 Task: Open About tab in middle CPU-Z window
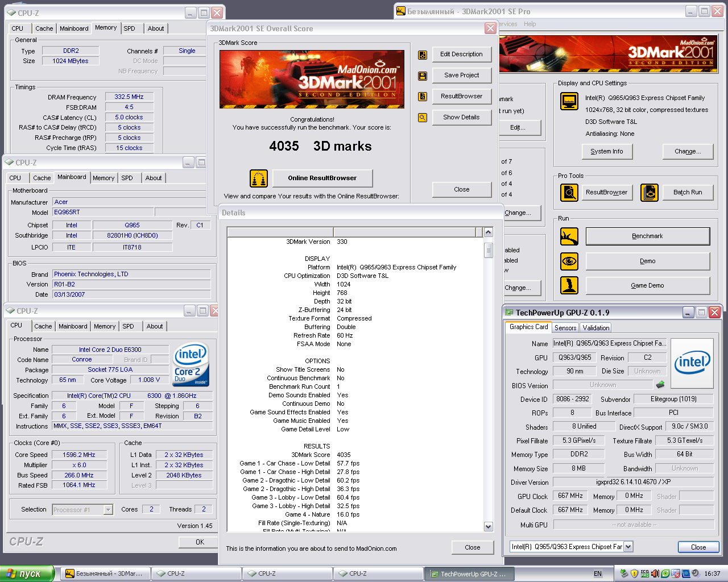tap(154, 178)
